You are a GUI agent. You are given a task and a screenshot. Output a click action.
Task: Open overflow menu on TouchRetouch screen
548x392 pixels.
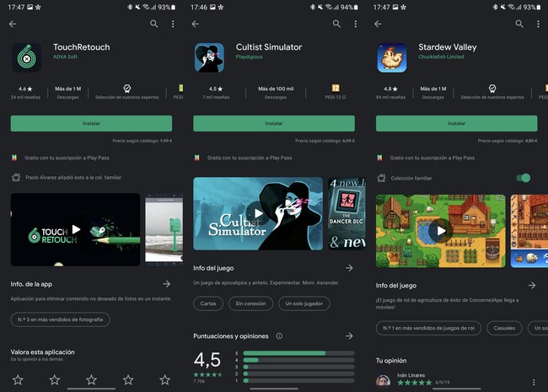[173, 24]
